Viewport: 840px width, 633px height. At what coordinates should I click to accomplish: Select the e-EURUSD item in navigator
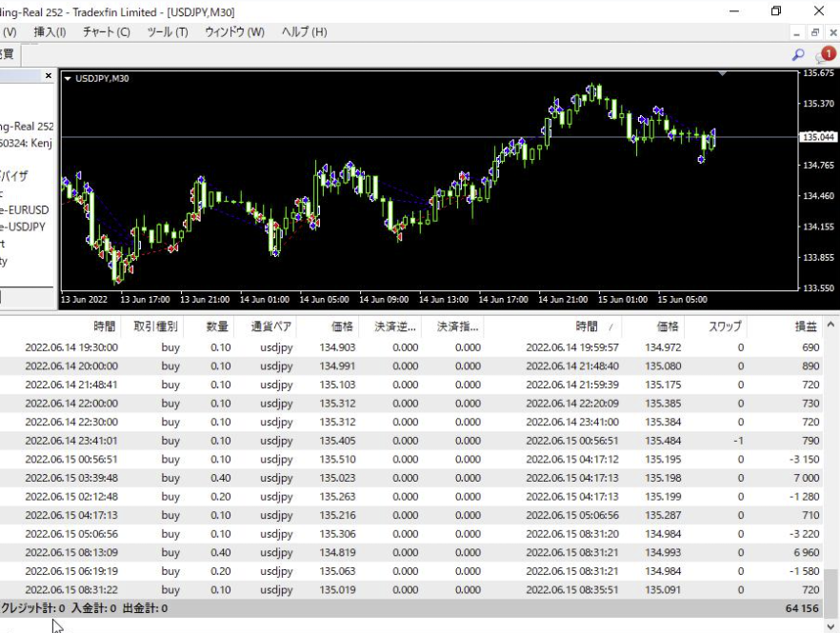pyautogui.click(x=25, y=210)
